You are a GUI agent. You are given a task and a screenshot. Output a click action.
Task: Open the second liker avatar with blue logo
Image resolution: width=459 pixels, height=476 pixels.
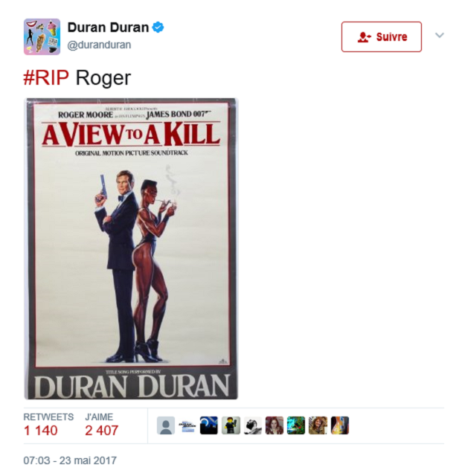[x=187, y=425]
